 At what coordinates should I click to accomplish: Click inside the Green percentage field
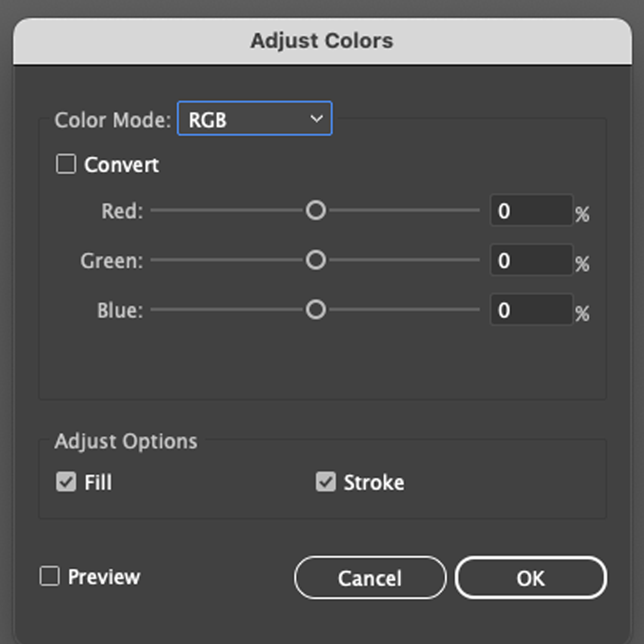[531, 261]
